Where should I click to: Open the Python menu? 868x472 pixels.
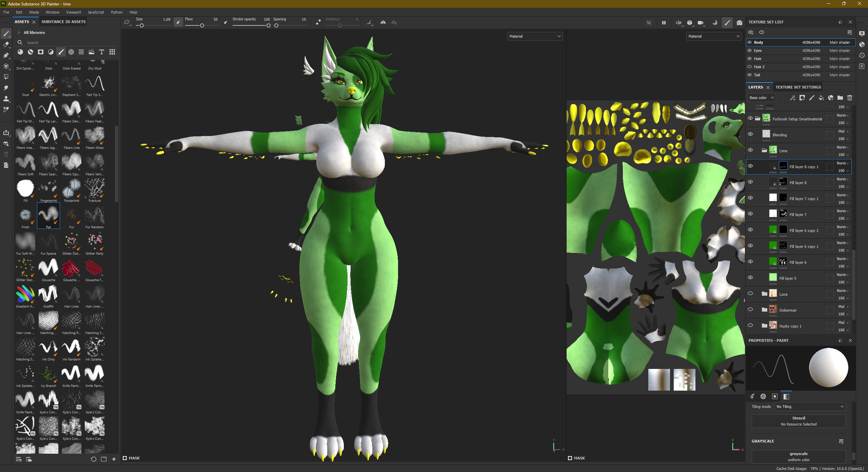tap(117, 12)
